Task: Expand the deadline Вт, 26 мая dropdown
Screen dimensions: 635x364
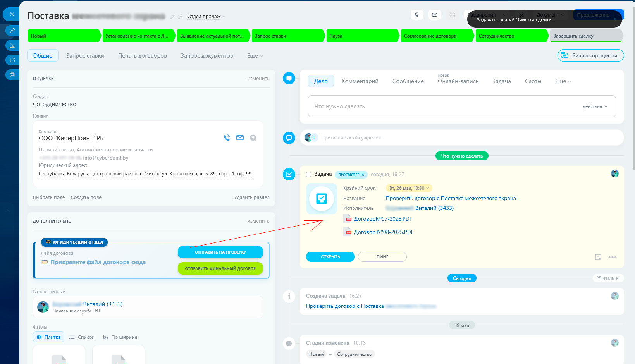Action: (x=409, y=188)
